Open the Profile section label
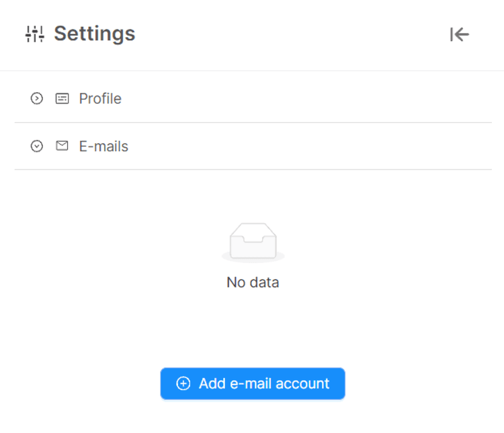504x433 pixels. pyautogui.click(x=100, y=99)
